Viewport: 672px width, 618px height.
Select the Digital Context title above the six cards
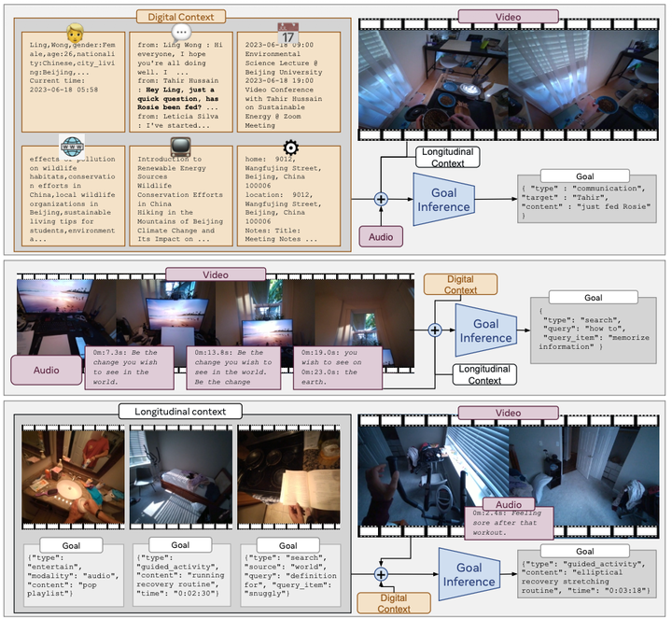click(182, 16)
